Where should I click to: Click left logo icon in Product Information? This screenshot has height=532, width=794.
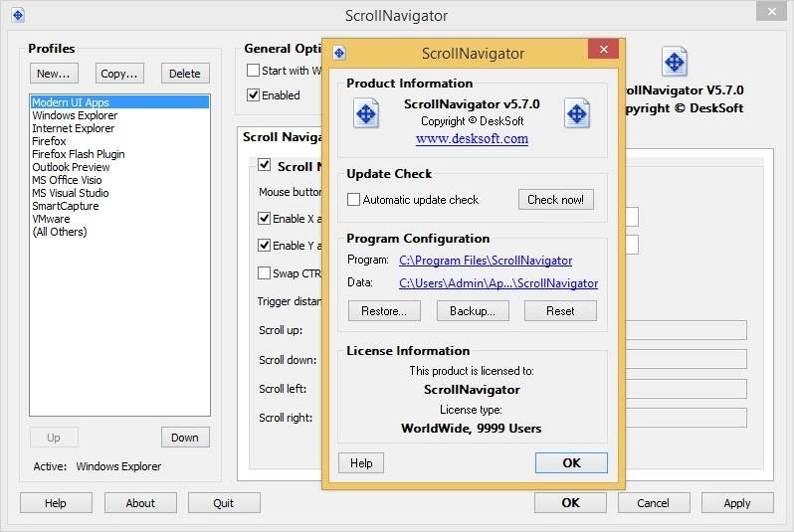tap(365, 113)
